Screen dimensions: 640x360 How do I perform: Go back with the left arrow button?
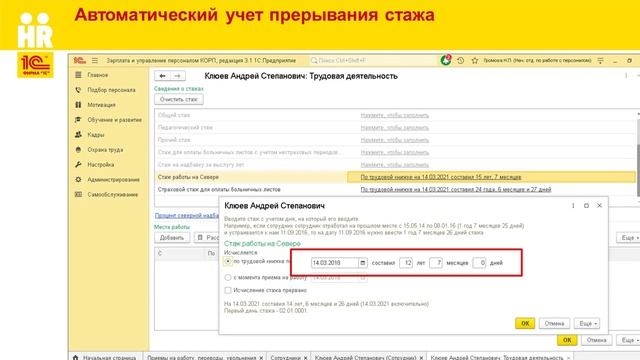[x=162, y=76]
